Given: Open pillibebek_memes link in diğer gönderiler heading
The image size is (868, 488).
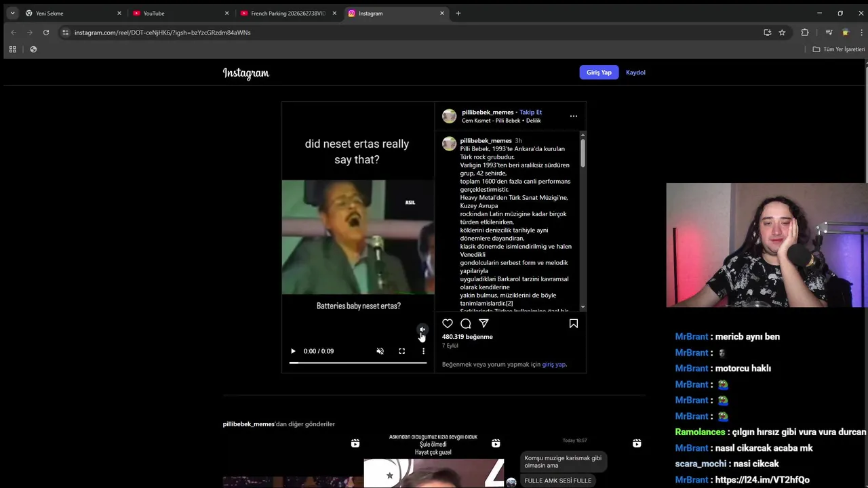Looking at the screenshot, I should (248, 424).
